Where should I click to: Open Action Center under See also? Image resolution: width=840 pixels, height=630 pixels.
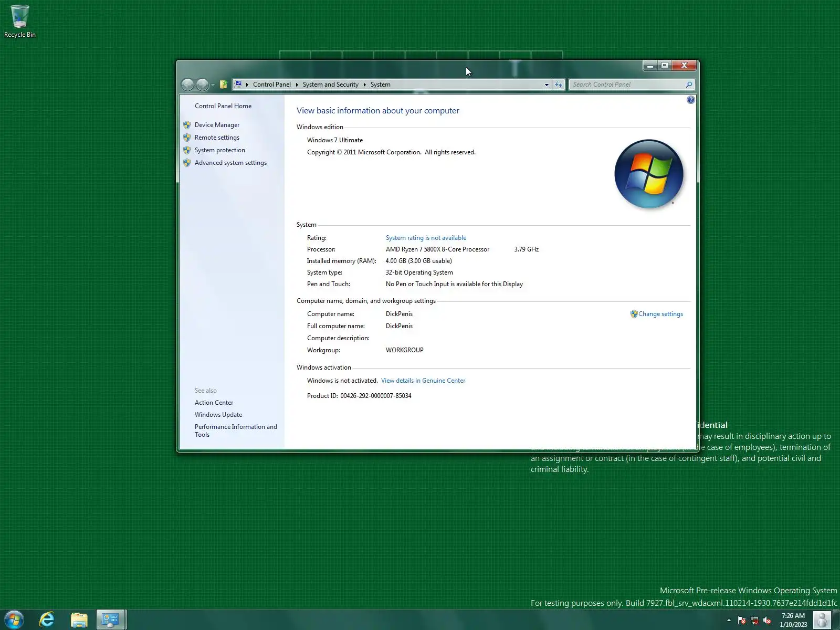click(214, 403)
